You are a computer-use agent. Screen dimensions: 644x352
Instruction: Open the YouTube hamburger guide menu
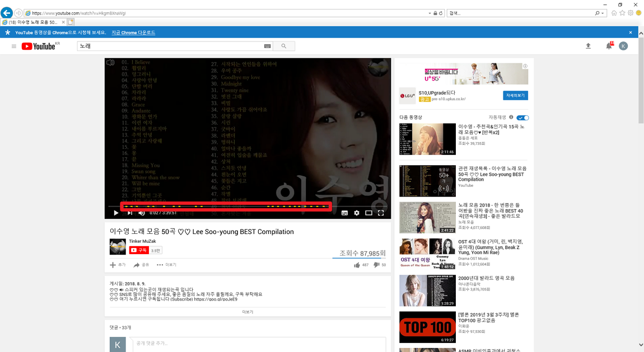tap(14, 46)
